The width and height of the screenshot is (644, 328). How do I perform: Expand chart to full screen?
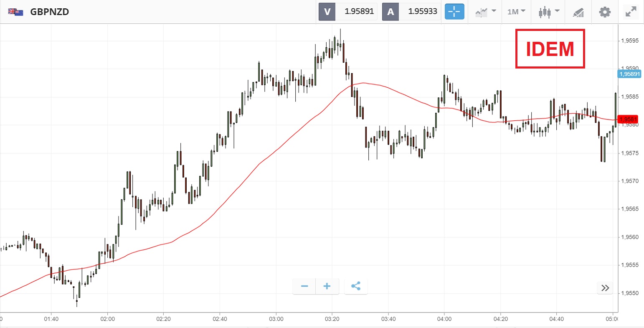pos(630,12)
